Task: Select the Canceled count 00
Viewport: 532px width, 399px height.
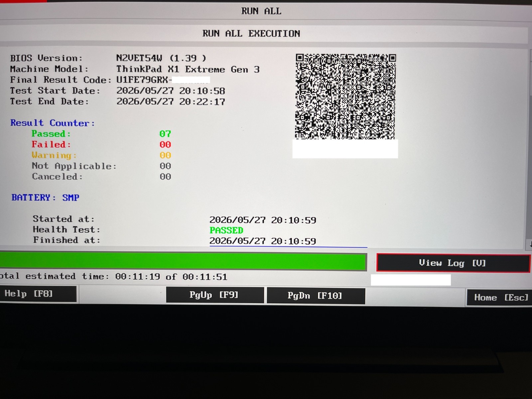Action: (x=165, y=177)
